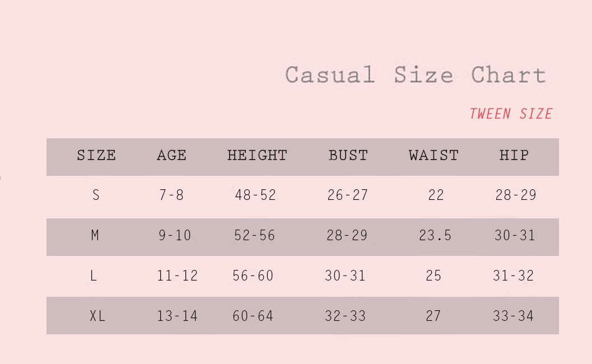
Task: Click the Casual Size Chart title
Action: 416,74
